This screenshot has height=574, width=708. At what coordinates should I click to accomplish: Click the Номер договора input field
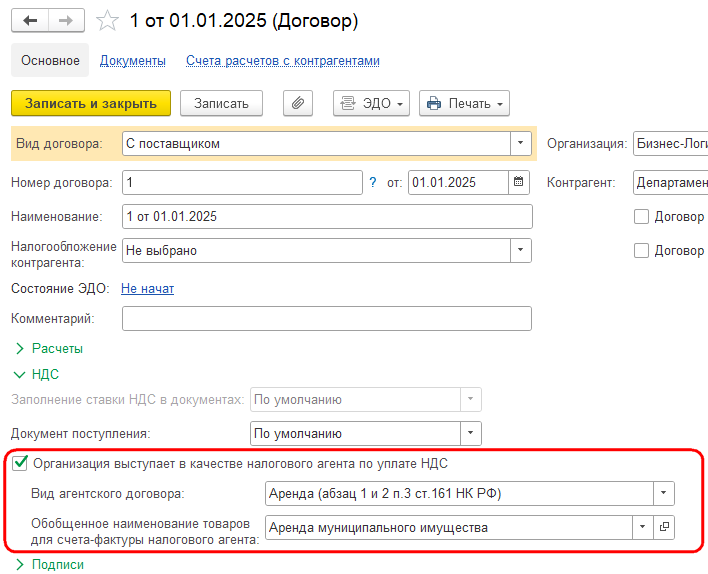(242, 182)
